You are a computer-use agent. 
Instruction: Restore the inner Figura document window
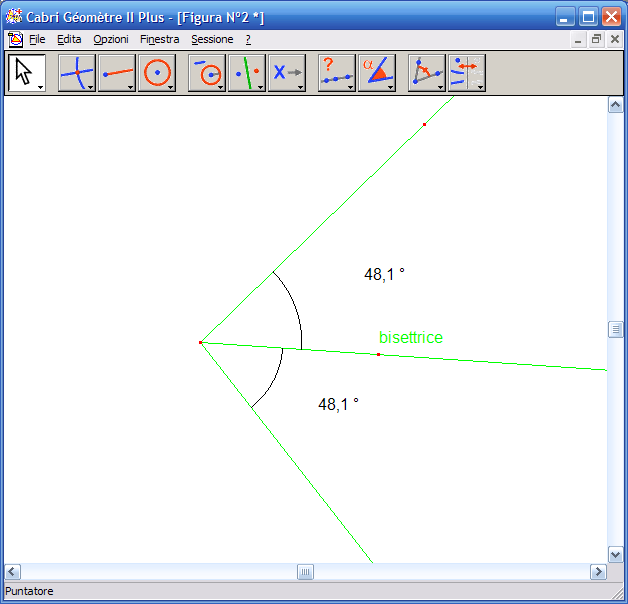596,40
